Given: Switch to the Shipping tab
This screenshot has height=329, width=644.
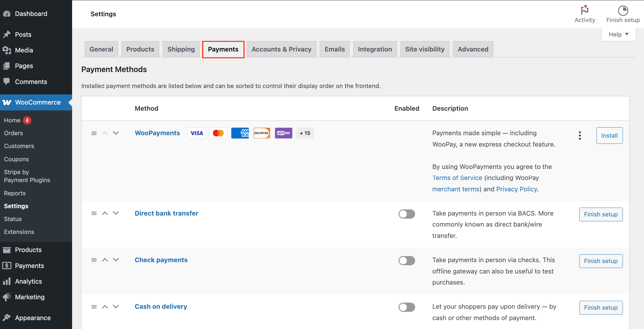Looking at the screenshot, I should point(181,49).
